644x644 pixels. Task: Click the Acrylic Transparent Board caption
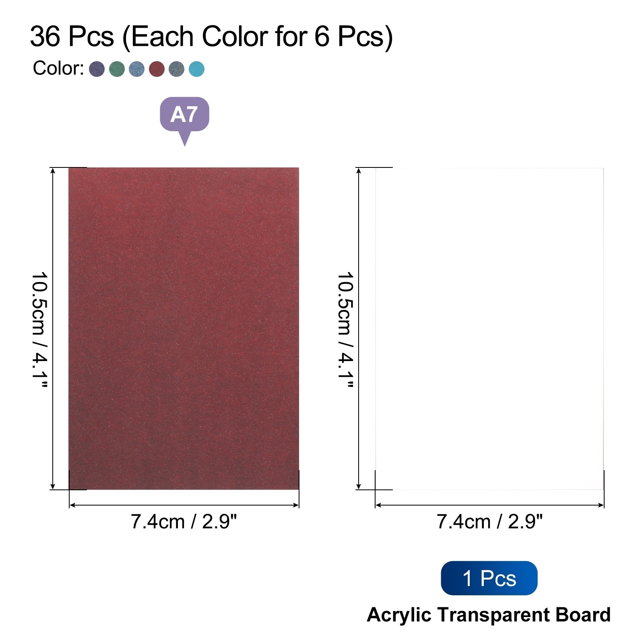coord(489,615)
